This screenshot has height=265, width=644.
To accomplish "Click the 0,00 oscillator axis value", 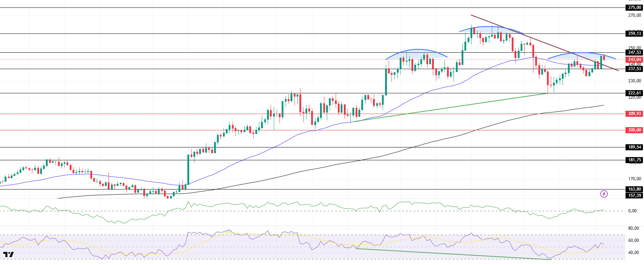I will click(x=632, y=211).
